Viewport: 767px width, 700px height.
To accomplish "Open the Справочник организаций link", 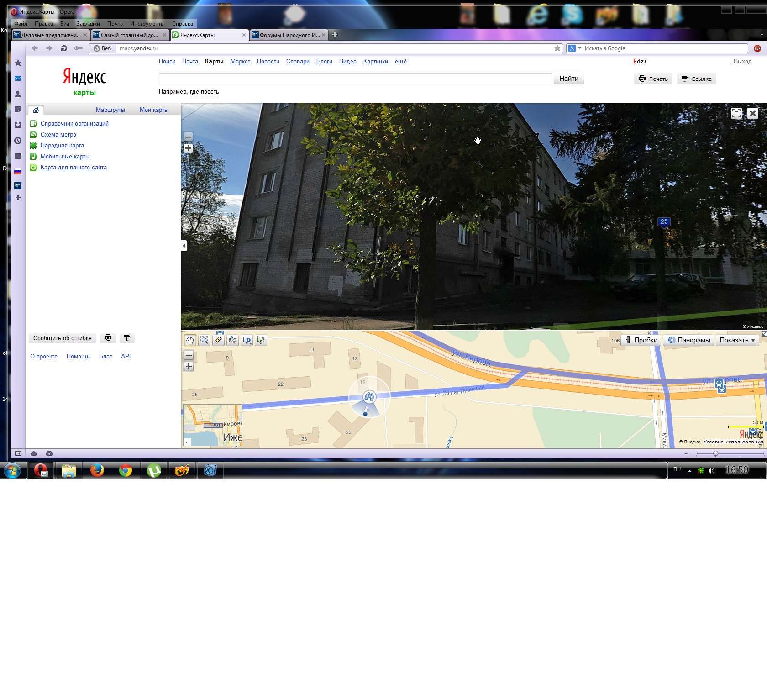I will point(74,124).
